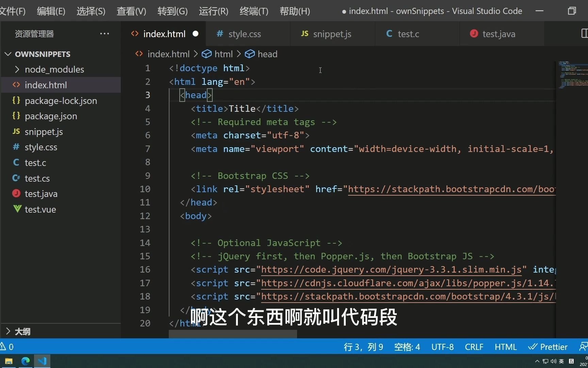Open the 终端(T) menu
This screenshot has width=588, height=368.
tap(254, 11)
